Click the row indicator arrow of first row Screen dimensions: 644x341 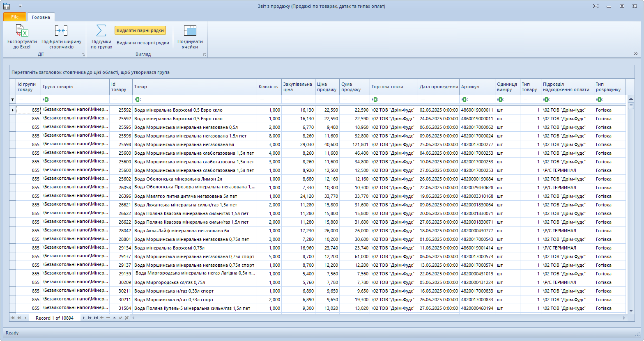point(13,110)
